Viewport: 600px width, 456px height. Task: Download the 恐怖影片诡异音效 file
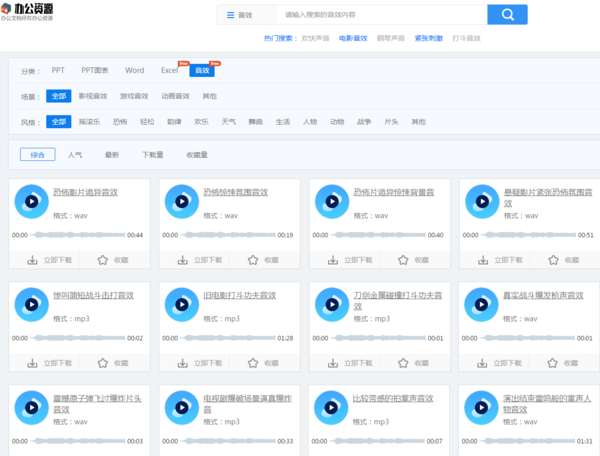pyautogui.click(x=49, y=260)
